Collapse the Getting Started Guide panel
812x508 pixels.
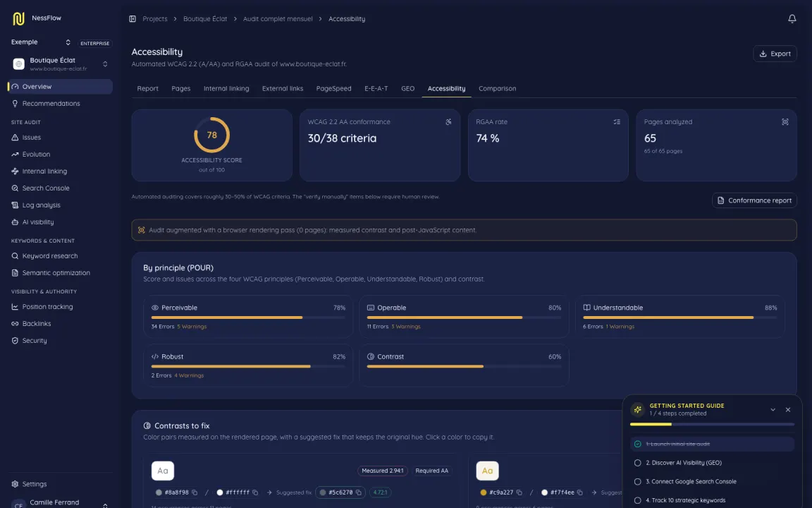773,409
